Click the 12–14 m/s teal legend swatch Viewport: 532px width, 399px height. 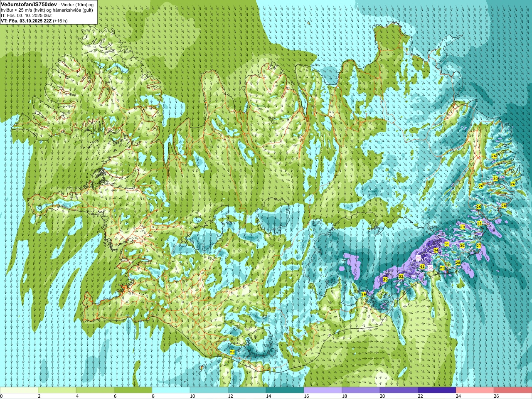point(247,390)
